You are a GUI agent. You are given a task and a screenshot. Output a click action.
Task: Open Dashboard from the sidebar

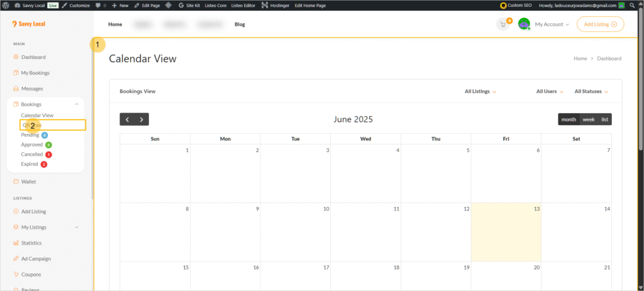[33, 57]
